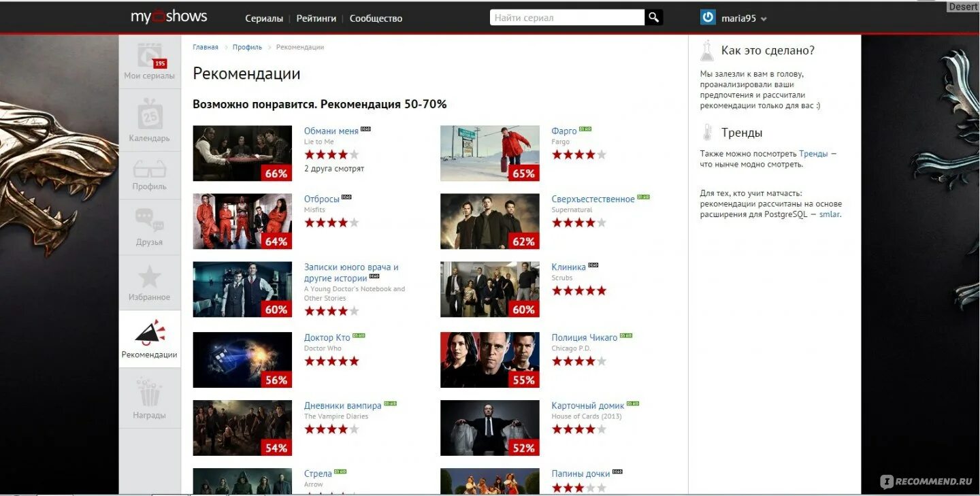Image resolution: width=980 pixels, height=496 pixels.
Task: Click the status badge beside 'Обмани меня'
Action: click(x=366, y=129)
